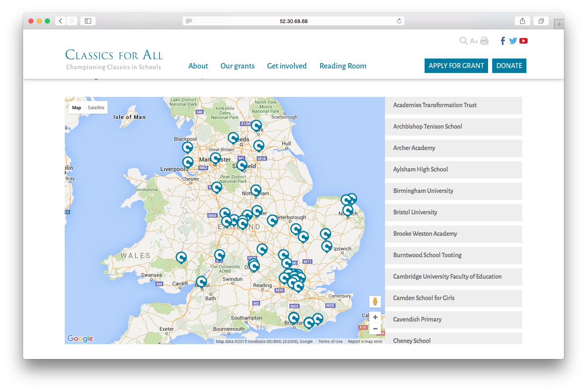Click map marker near Liverpool

tap(188, 162)
